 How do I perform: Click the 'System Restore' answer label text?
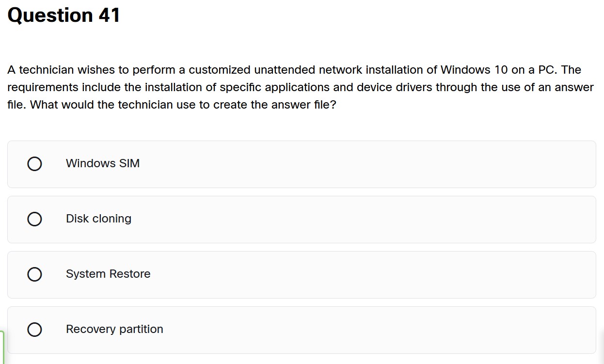pos(108,274)
